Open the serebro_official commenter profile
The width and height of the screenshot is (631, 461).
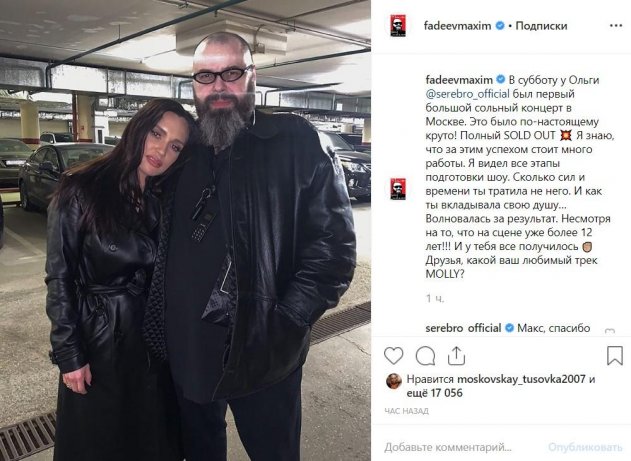463,328
